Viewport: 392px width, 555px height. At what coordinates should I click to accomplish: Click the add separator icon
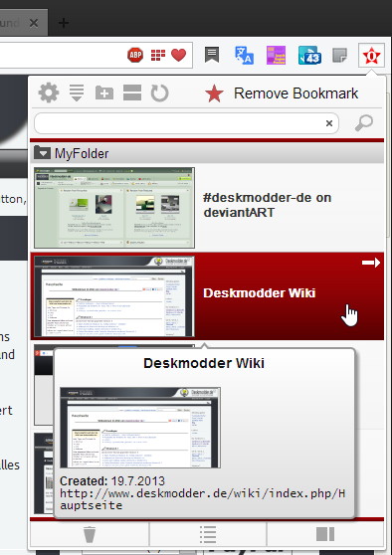point(132,93)
